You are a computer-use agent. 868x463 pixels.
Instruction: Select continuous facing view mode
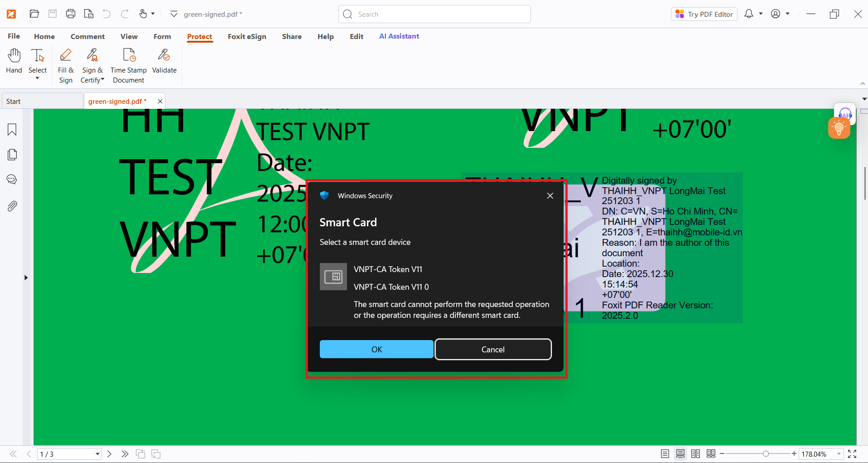point(711,454)
